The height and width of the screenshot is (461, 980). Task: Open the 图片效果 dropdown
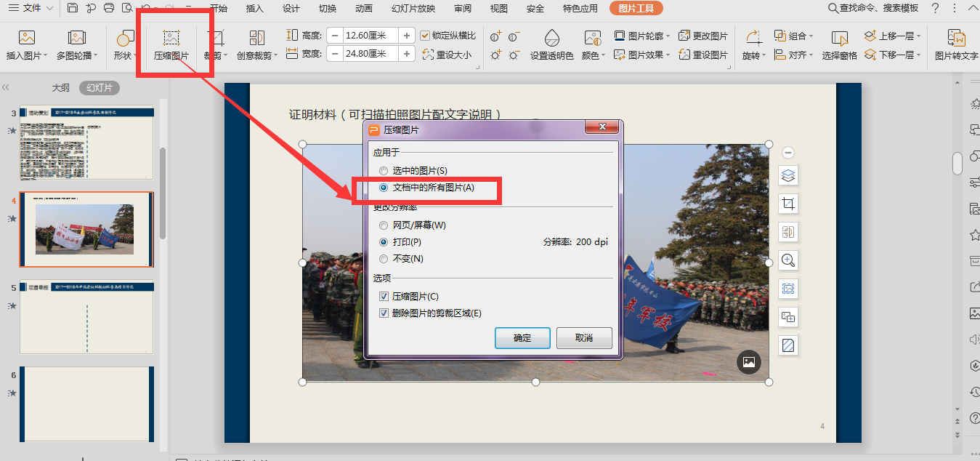pyautogui.click(x=645, y=55)
